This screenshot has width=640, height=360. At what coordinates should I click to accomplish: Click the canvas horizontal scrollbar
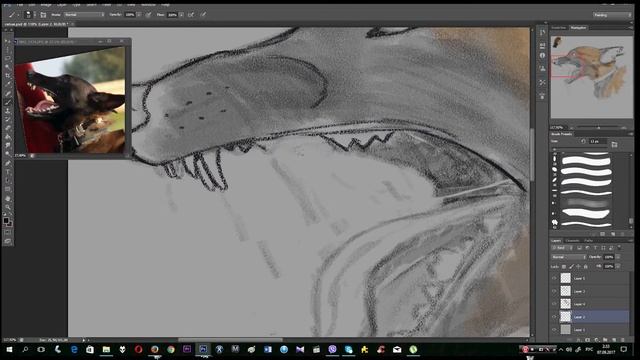(x=230, y=340)
